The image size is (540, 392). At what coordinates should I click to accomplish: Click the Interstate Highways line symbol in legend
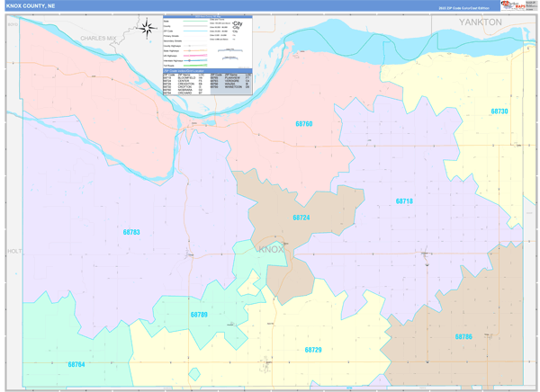tap(196, 60)
